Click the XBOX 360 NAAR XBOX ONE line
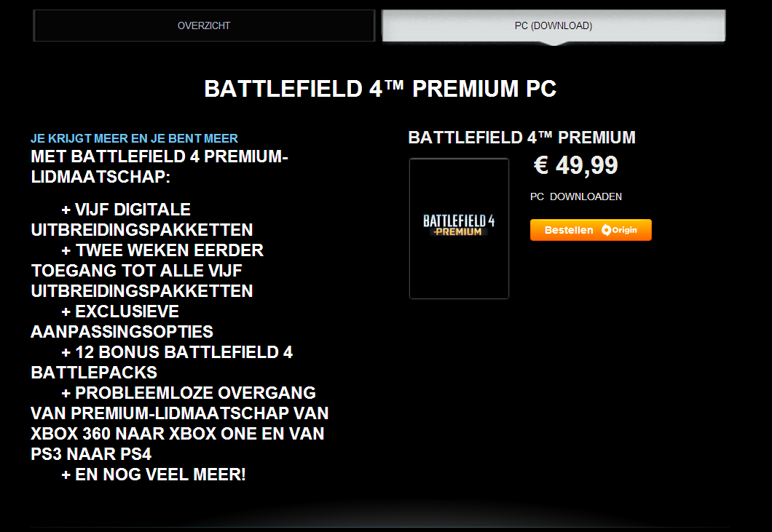The width and height of the screenshot is (772, 532). click(x=177, y=434)
